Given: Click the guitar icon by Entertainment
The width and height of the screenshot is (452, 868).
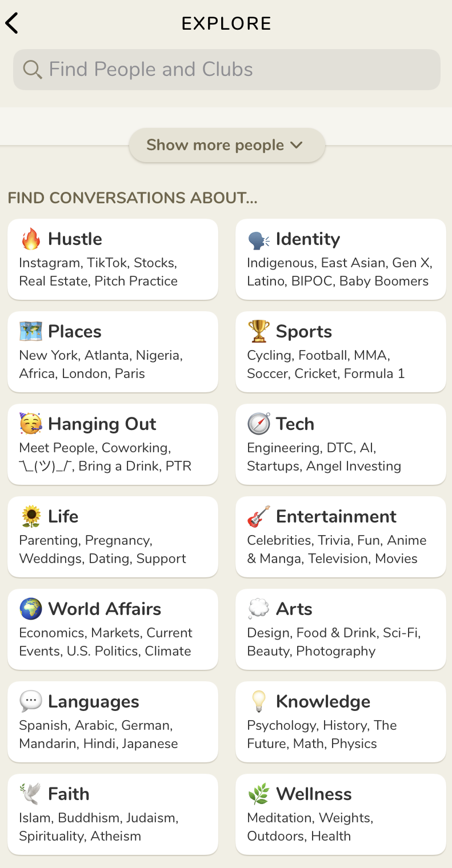Looking at the screenshot, I should coord(259,517).
